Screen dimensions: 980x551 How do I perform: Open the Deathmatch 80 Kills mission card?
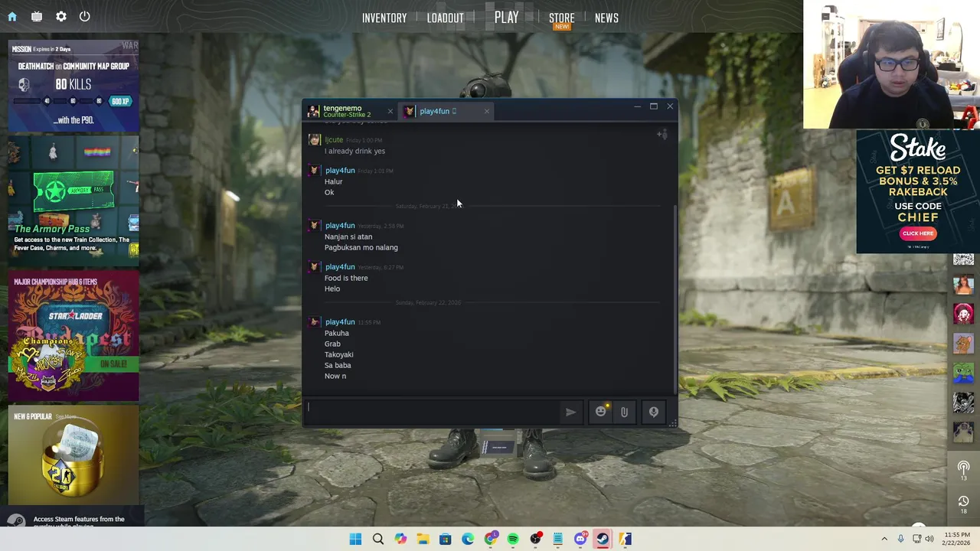pos(73,86)
